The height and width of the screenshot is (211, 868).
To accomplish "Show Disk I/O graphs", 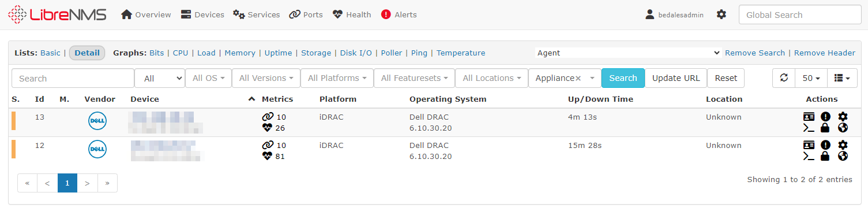I will pyautogui.click(x=356, y=53).
